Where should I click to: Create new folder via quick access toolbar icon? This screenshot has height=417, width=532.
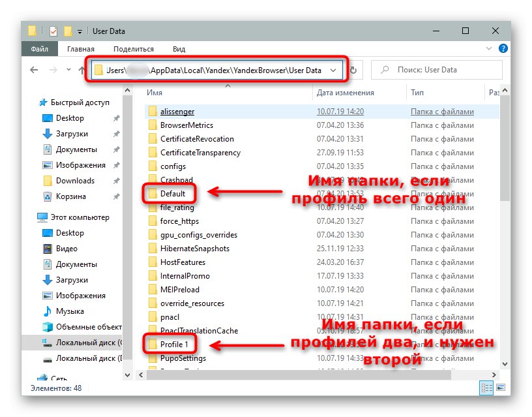tap(68, 31)
